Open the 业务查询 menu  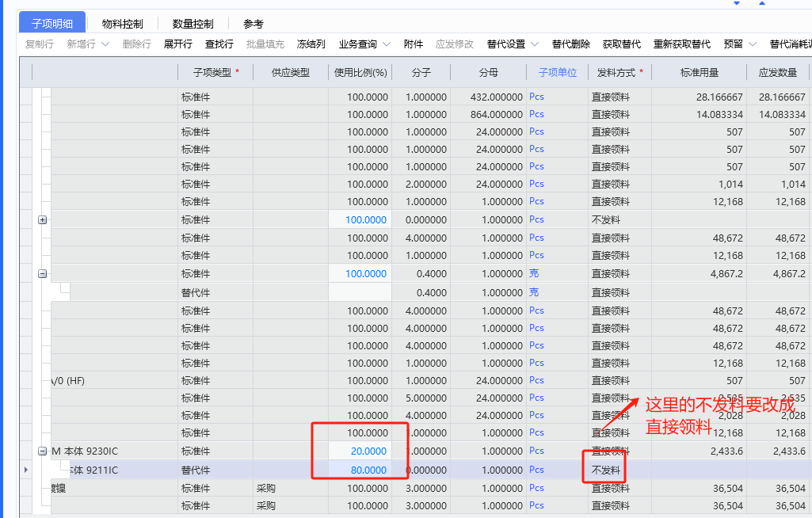pos(358,44)
